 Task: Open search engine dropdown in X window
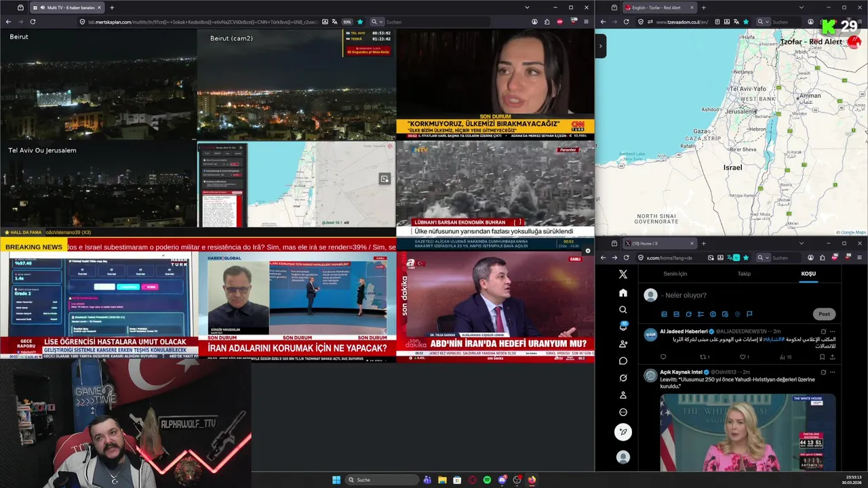(x=763, y=258)
